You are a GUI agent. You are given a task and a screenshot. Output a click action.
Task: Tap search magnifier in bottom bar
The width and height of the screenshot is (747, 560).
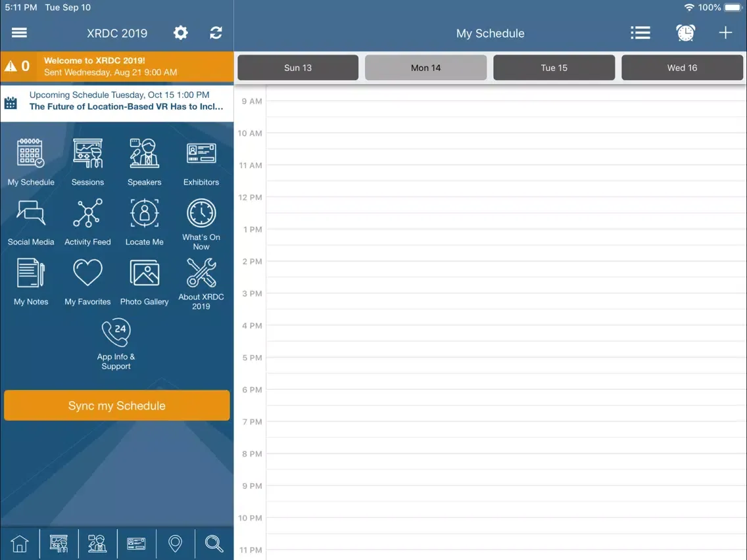pyautogui.click(x=214, y=544)
